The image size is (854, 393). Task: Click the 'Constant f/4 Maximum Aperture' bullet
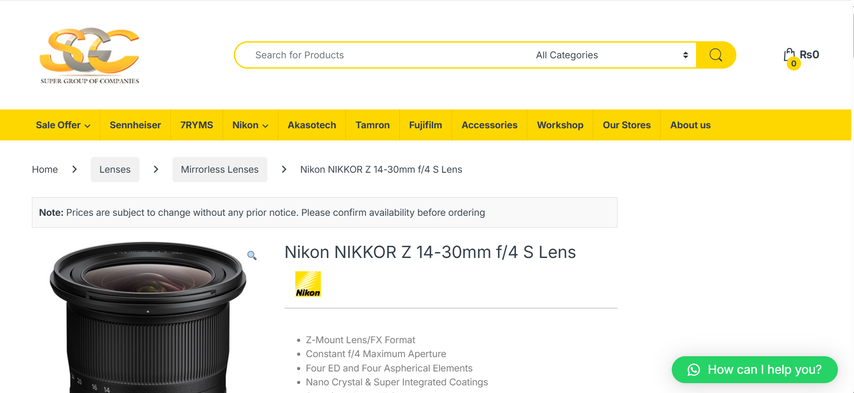[376, 354]
